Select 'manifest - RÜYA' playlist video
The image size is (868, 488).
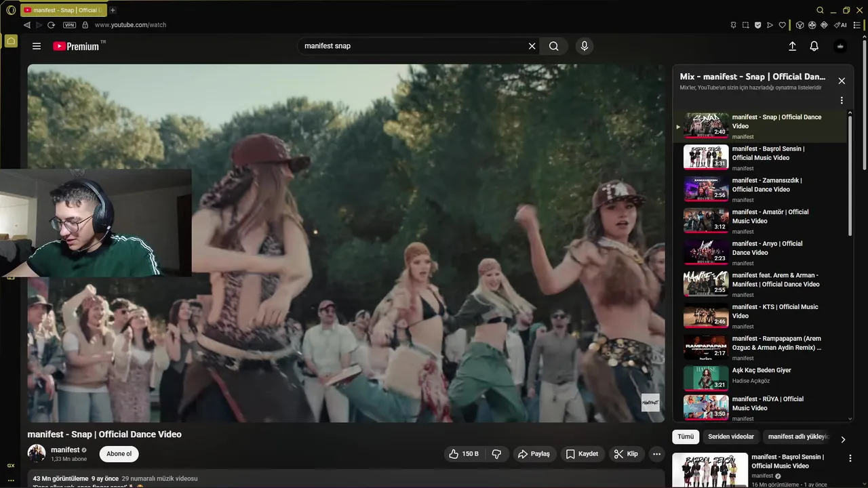coord(759,408)
